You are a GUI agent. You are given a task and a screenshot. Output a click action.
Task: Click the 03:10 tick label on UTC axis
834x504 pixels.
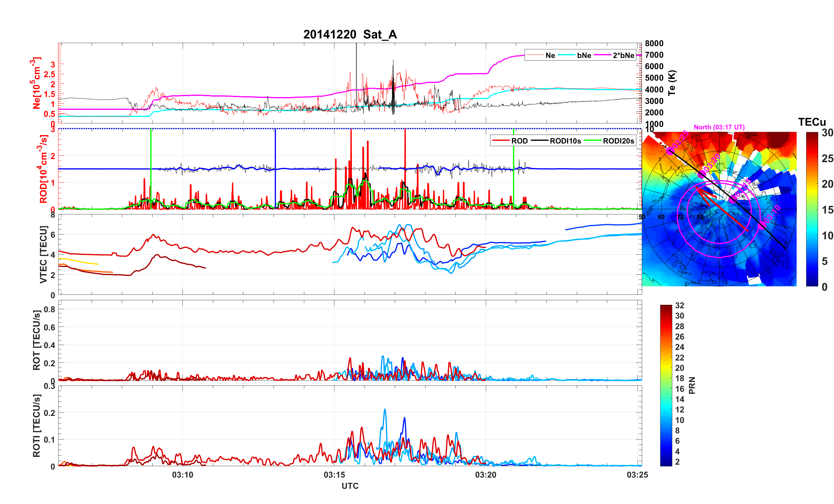182,474
